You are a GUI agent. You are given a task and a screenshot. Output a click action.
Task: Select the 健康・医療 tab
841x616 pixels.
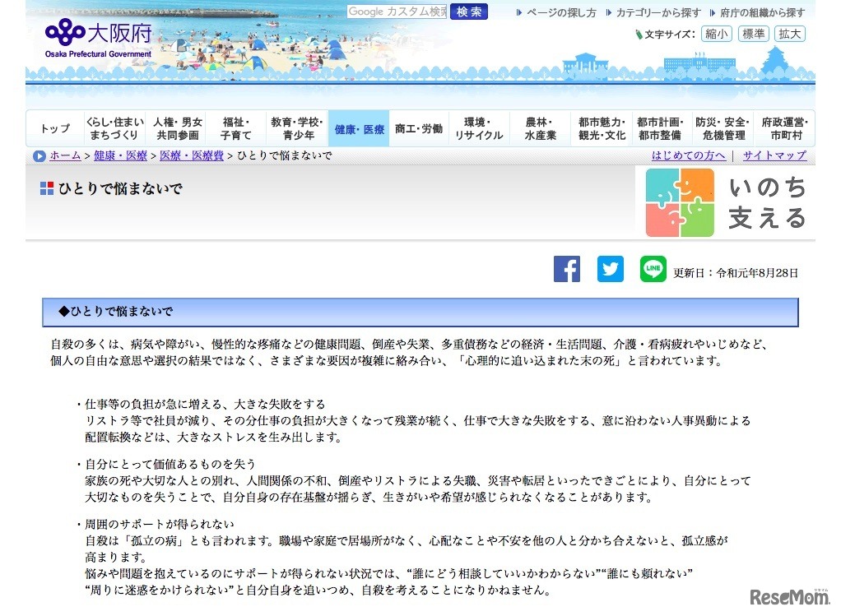[x=359, y=128]
